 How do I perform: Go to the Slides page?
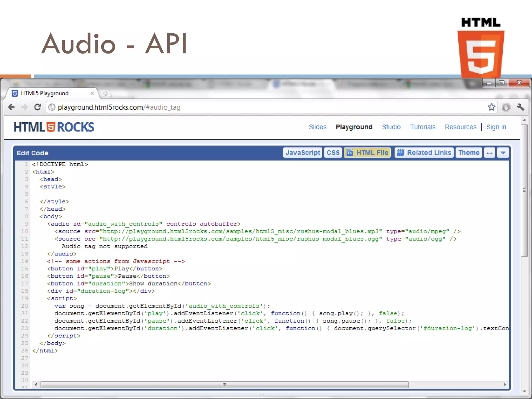coord(317,127)
